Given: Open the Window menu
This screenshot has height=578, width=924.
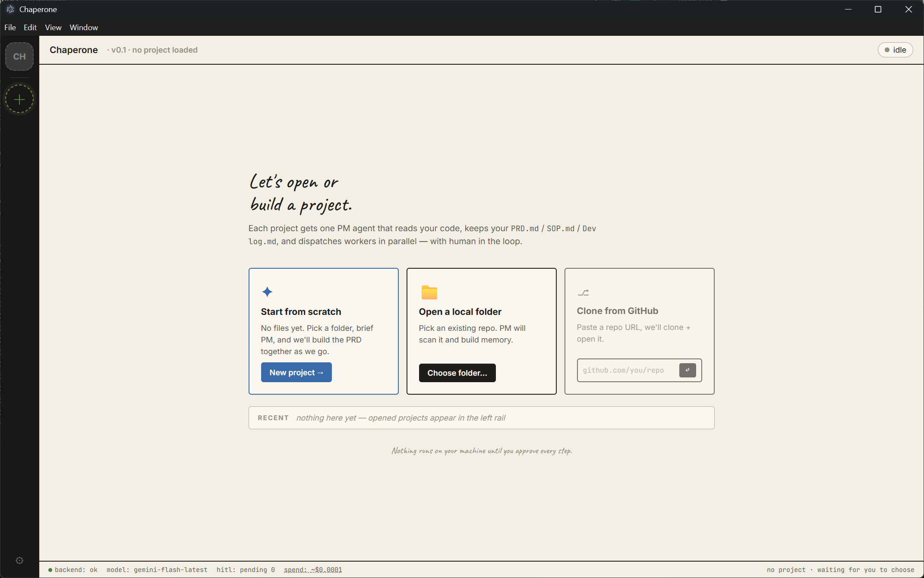Looking at the screenshot, I should pos(84,27).
